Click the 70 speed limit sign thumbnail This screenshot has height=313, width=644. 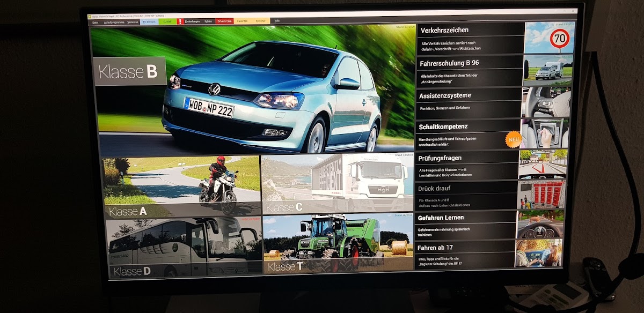tap(548, 38)
